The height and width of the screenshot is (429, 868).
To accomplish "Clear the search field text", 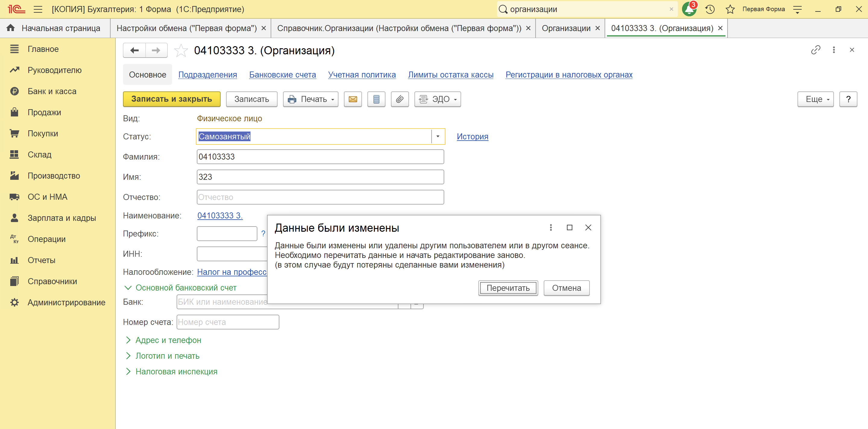I will pos(671,9).
